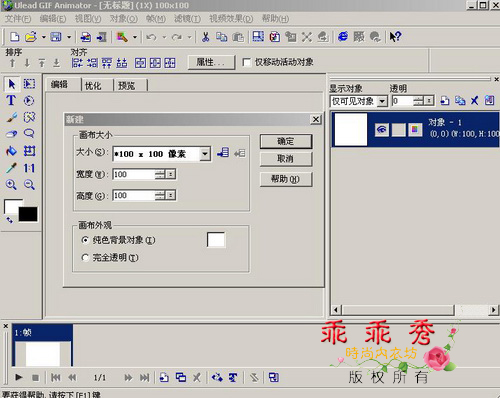Click the Add image toolbar icon
The image size is (500, 398).
click(85, 37)
